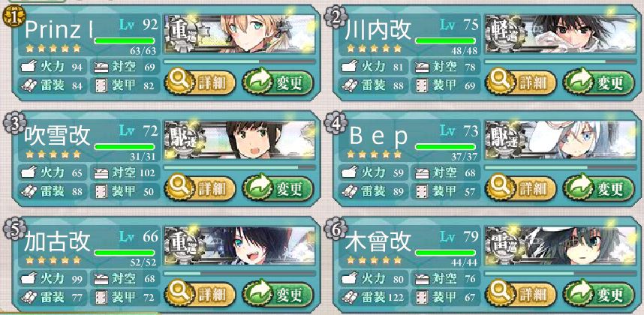Click 変更 to swap out 吹雪改

(x=278, y=189)
